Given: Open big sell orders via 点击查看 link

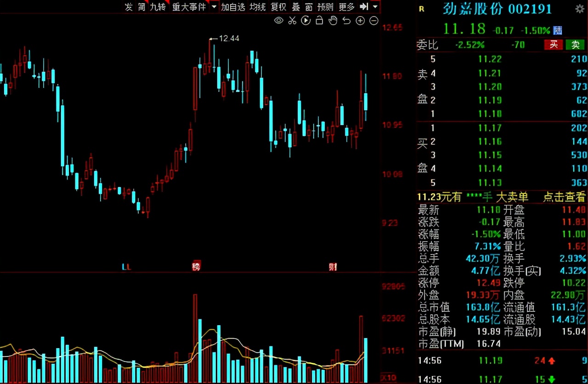Looking at the screenshot, I should click(563, 197).
